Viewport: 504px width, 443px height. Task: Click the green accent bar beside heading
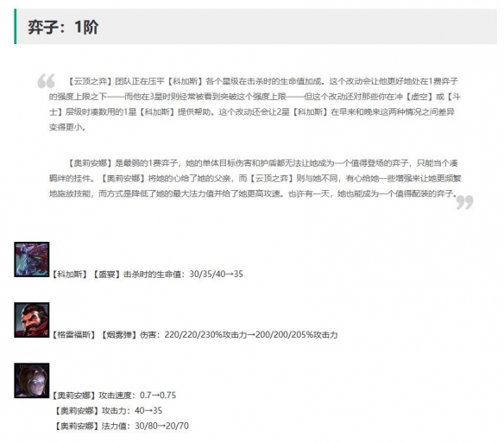(x=16, y=27)
